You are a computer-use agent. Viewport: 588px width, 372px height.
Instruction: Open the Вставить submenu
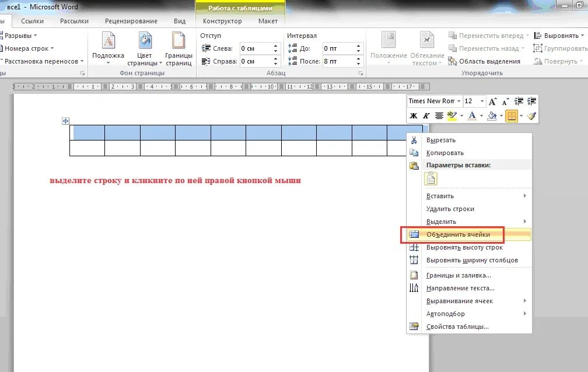click(x=470, y=196)
